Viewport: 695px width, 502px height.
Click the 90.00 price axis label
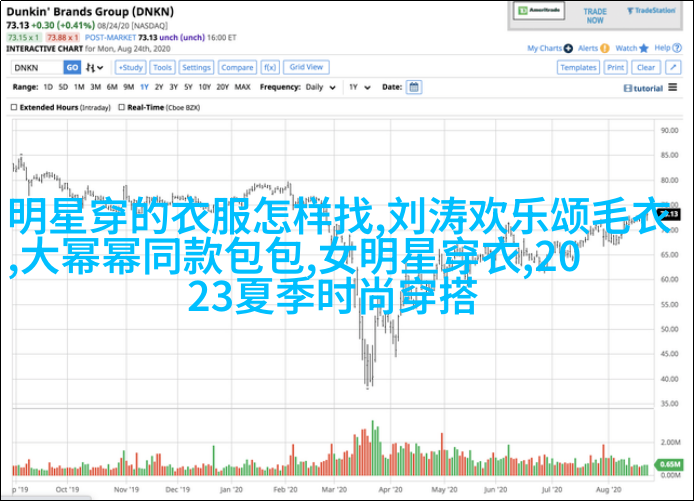tap(669, 130)
